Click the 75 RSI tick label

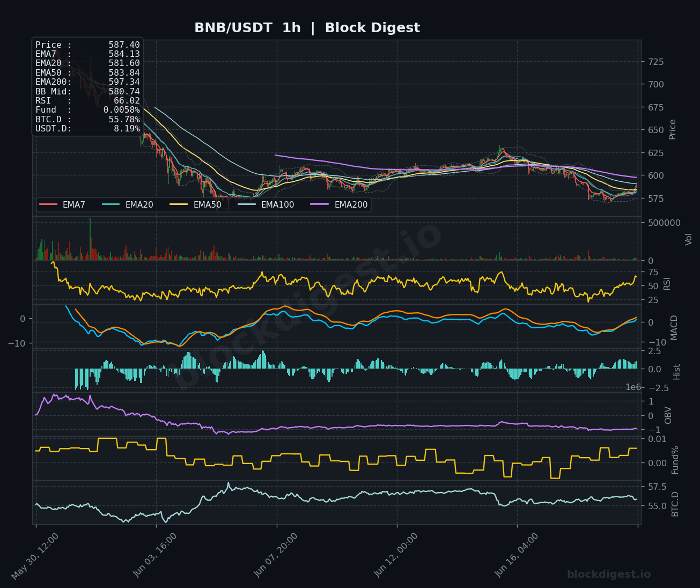[653, 272]
